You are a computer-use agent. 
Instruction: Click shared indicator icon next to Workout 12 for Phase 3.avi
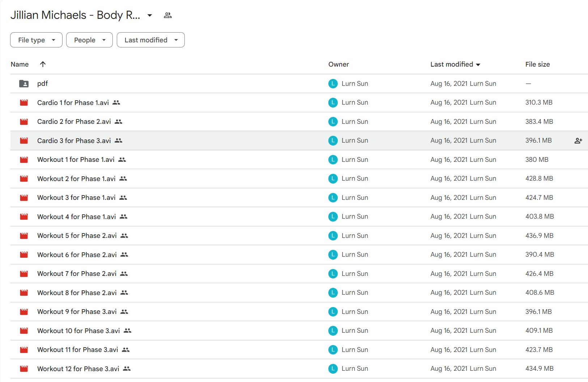pos(127,369)
